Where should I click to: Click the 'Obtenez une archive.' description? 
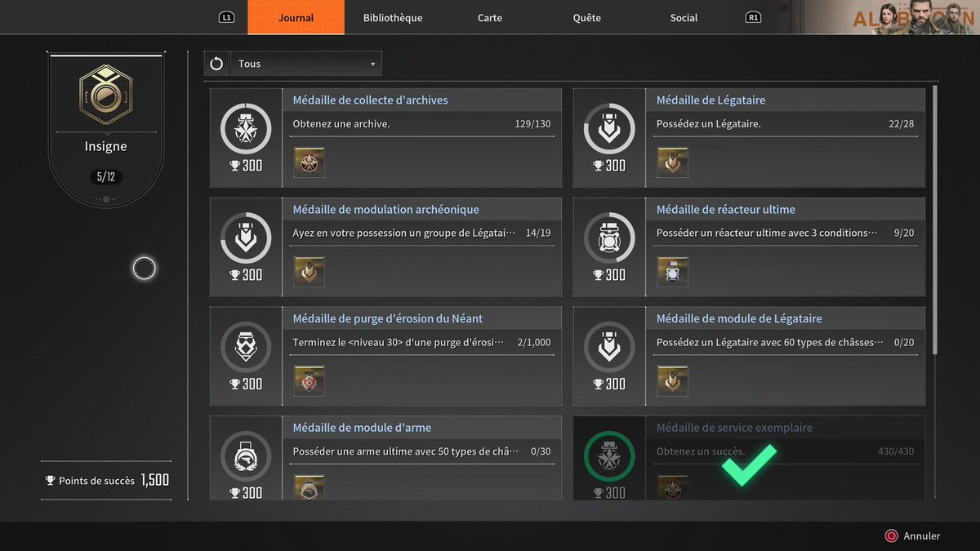coord(341,124)
